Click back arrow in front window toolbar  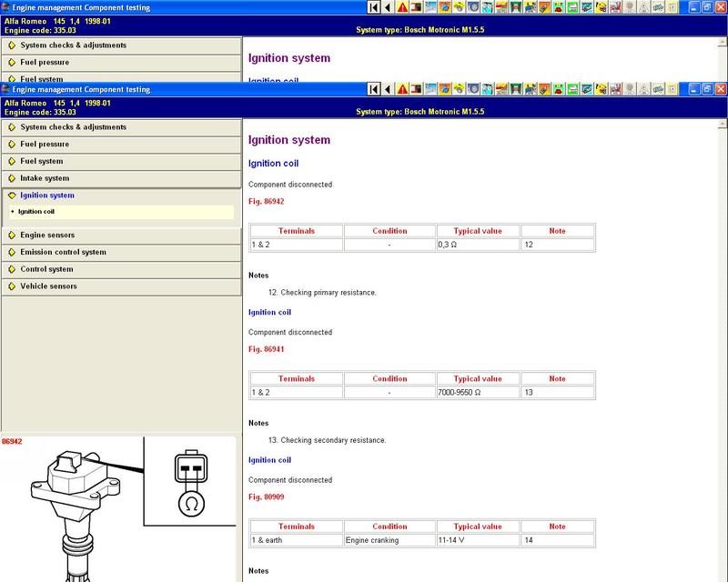pyautogui.click(x=388, y=89)
